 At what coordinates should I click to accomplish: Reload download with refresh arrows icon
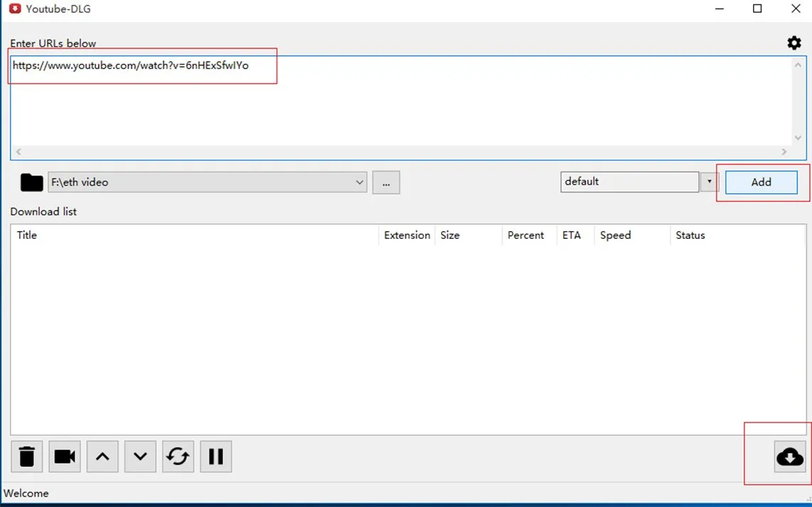(x=178, y=457)
